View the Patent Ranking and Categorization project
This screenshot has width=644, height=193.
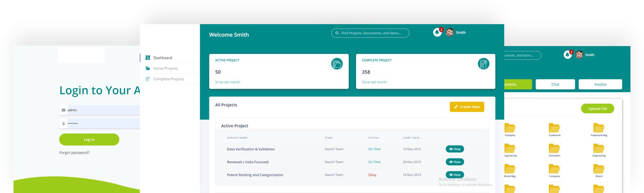(454, 175)
